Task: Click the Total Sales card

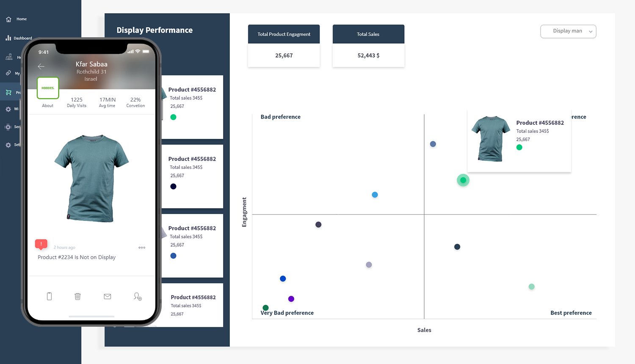Action: (368, 46)
